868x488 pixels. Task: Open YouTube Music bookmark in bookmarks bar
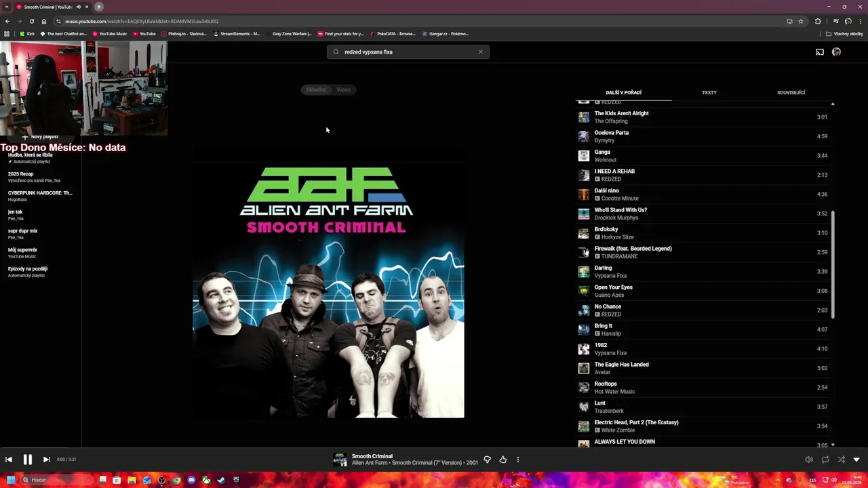(109, 34)
